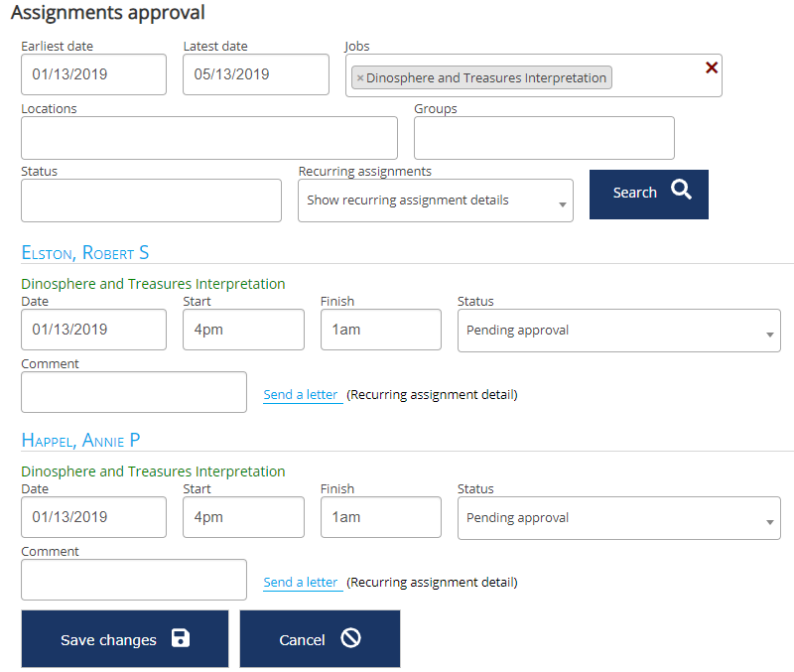Viewport: 794px width, 672px height.
Task: Focus the Earliest date field
Action: [x=93, y=74]
